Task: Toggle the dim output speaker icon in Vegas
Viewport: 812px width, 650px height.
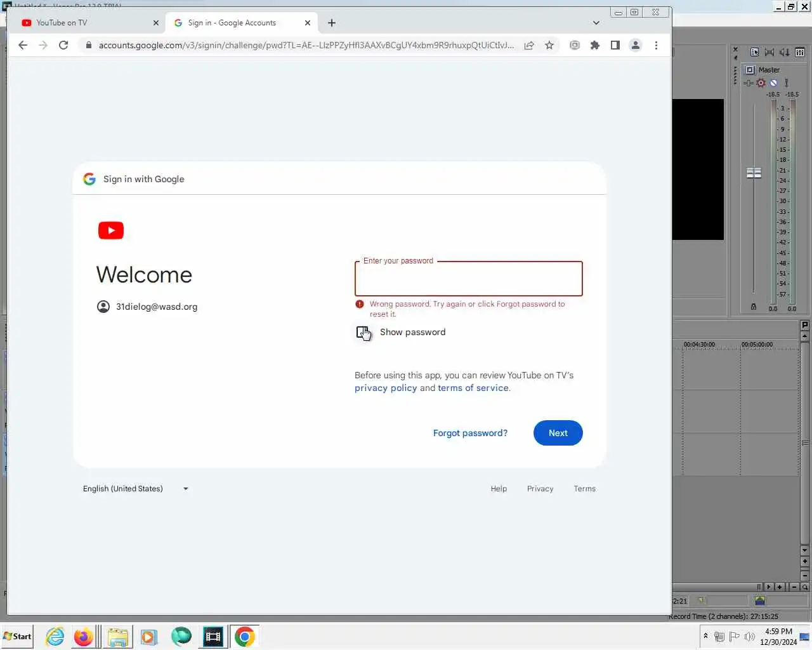Action: click(x=785, y=52)
